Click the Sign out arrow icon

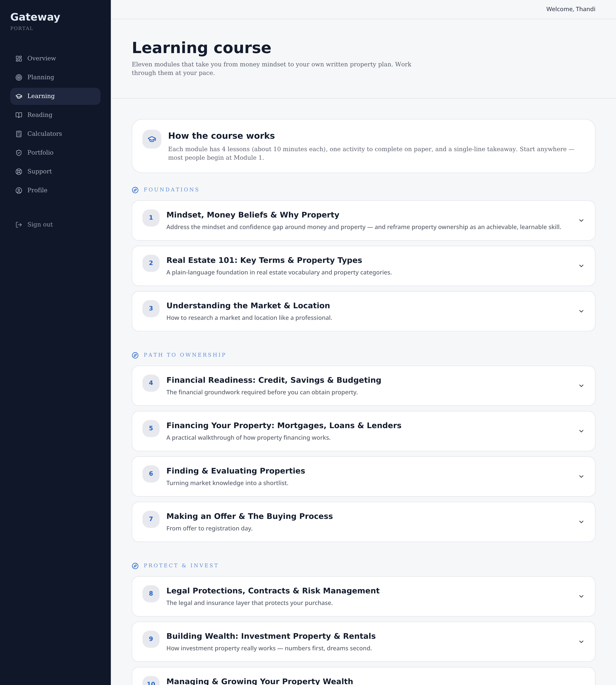(x=19, y=225)
